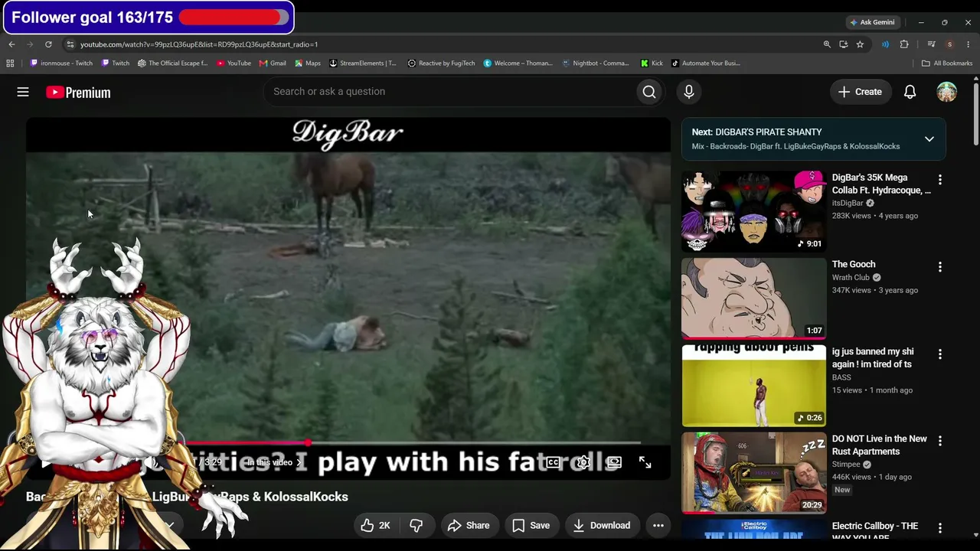Open the media controls toolbar icon
Image resolution: width=980 pixels, height=551 pixels.
tap(932, 44)
